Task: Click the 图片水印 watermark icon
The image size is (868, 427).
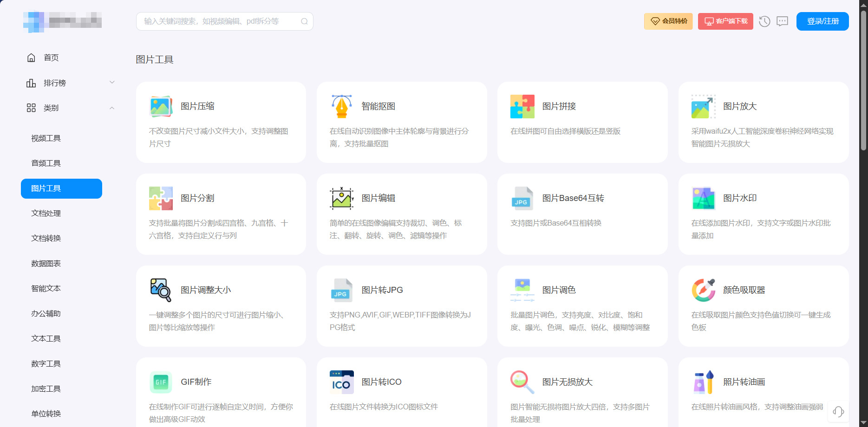Action: click(703, 198)
